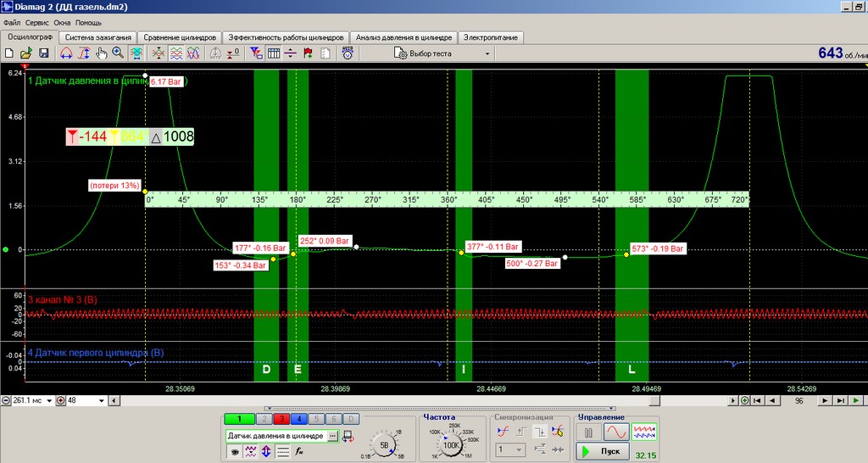The height and width of the screenshot is (463, 868).
Task: Click channel connection icon beside sensor field
Action: point(348,437)
